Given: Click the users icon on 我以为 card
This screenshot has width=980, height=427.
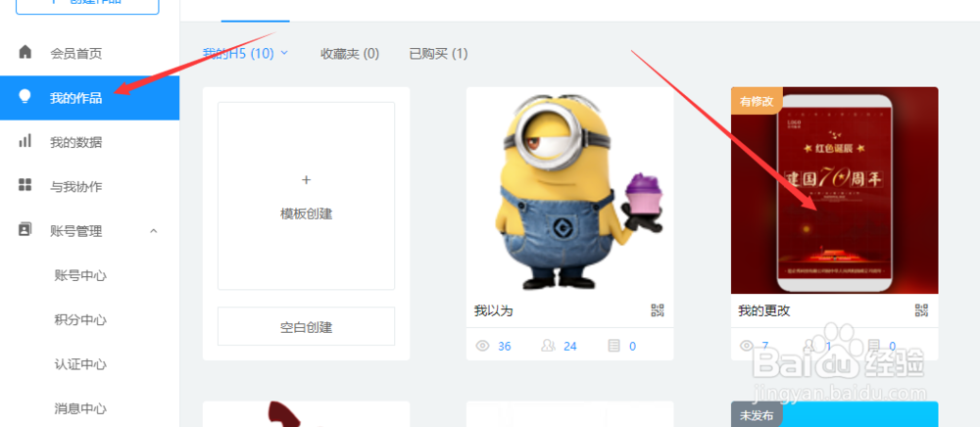Looking at the screenshot, I should 548,346.
